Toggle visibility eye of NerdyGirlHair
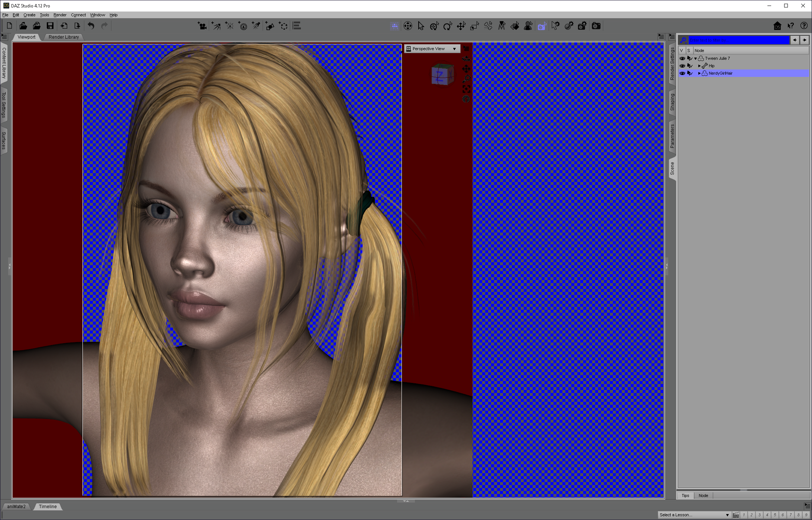Image resolution: width=812 pixels, height=520 pixels. click(682, 73)
